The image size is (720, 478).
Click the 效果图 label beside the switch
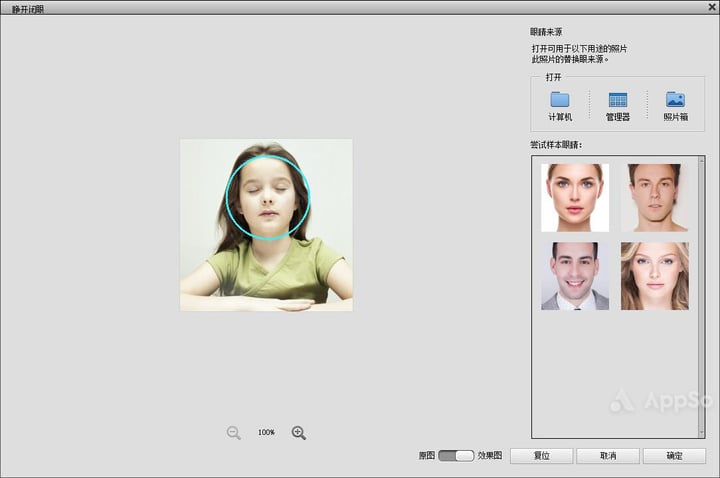point(489,456)
